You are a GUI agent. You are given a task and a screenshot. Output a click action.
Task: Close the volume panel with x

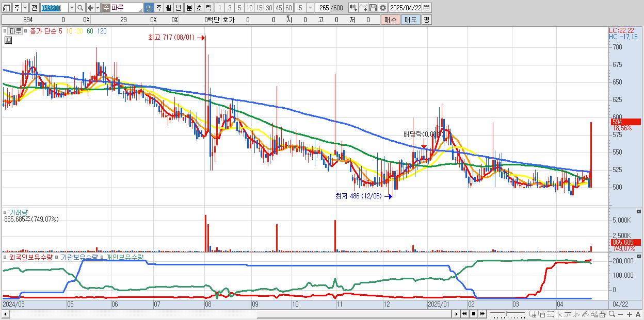point(639,212)
